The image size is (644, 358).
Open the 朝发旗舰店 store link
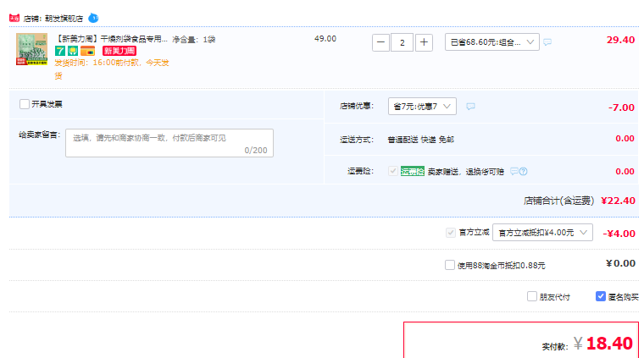pos(64,19)
